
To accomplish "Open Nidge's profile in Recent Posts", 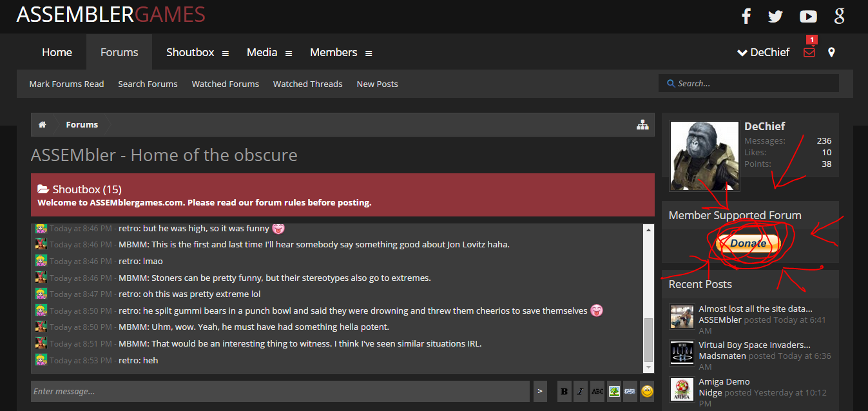I will tap(710, 392).
